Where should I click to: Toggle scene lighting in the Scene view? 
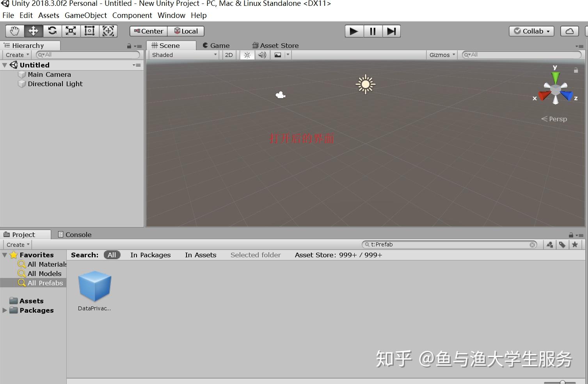(247, 55)
